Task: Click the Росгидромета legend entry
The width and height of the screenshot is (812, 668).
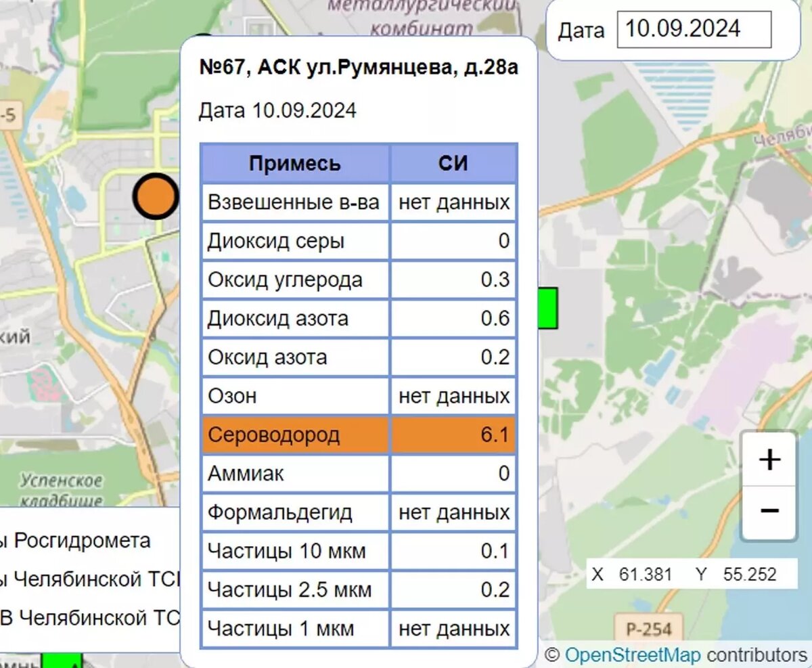Action: point(83,541)
